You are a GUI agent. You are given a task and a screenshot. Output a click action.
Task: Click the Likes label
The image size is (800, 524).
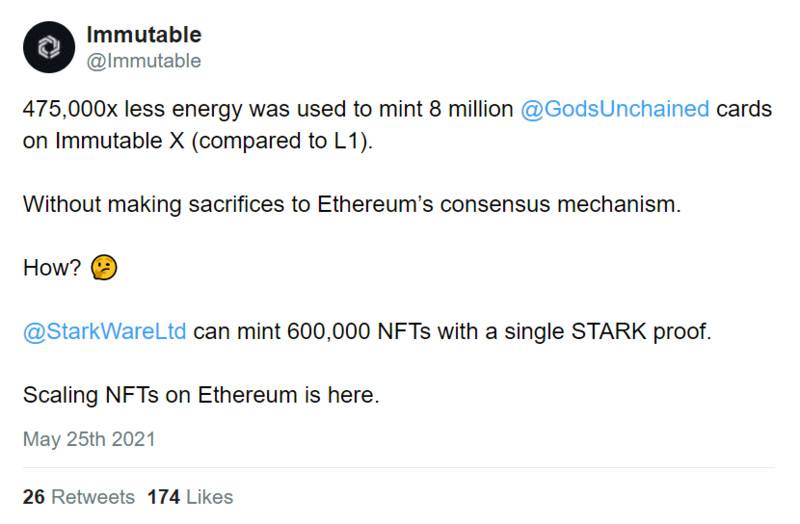point(210,497)
